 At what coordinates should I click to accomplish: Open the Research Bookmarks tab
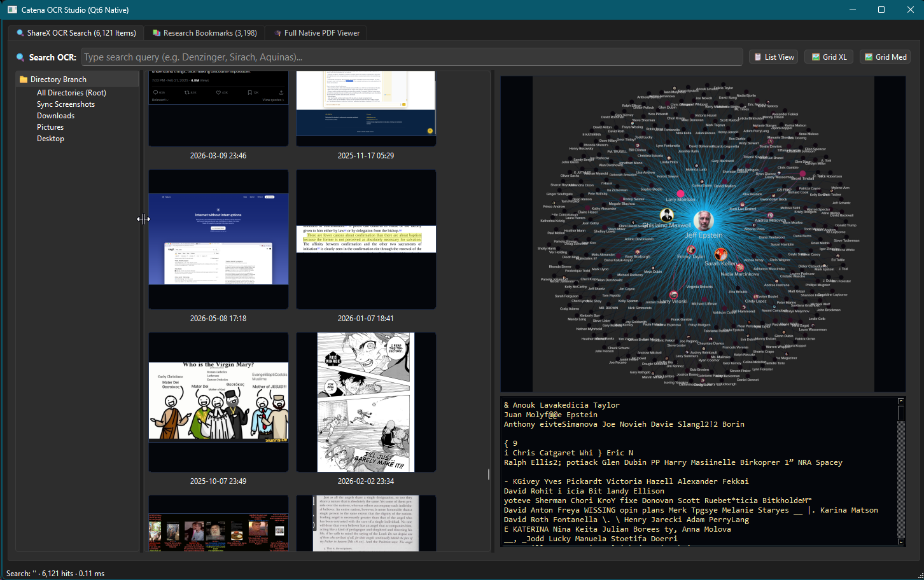coord(204,33)
